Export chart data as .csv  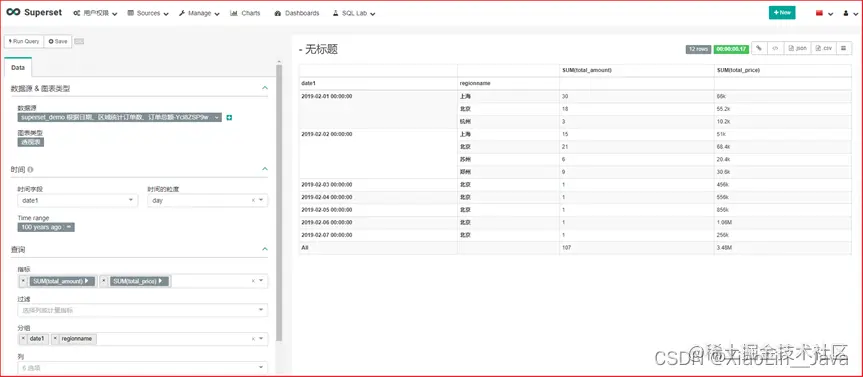(824, 48)
